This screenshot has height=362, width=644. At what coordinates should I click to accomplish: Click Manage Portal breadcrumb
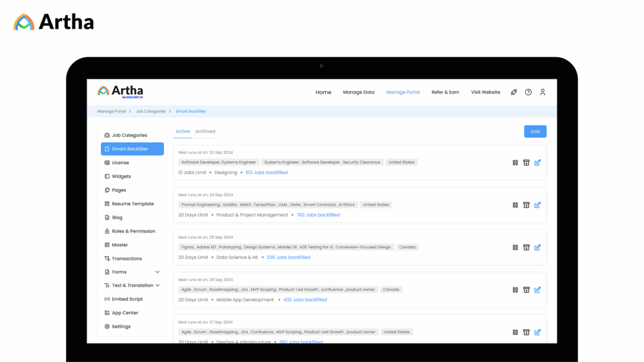tap(111, 111)
